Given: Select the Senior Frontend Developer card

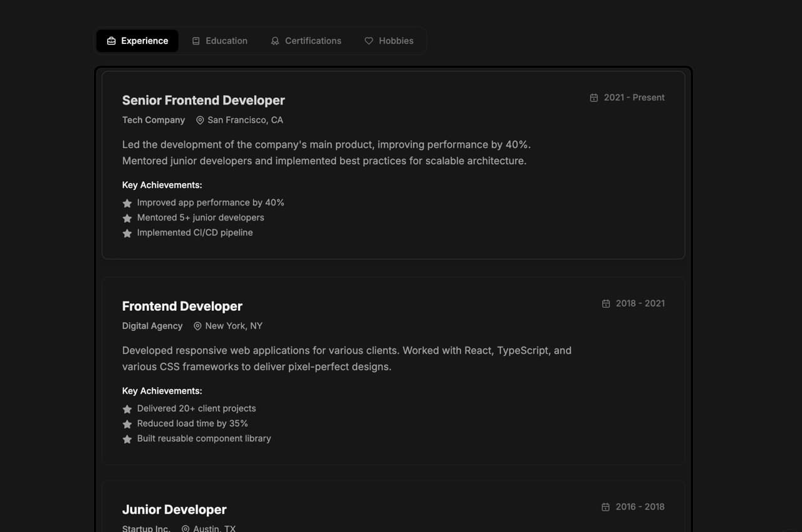Looking at the screenshot, I should [393, 165].
